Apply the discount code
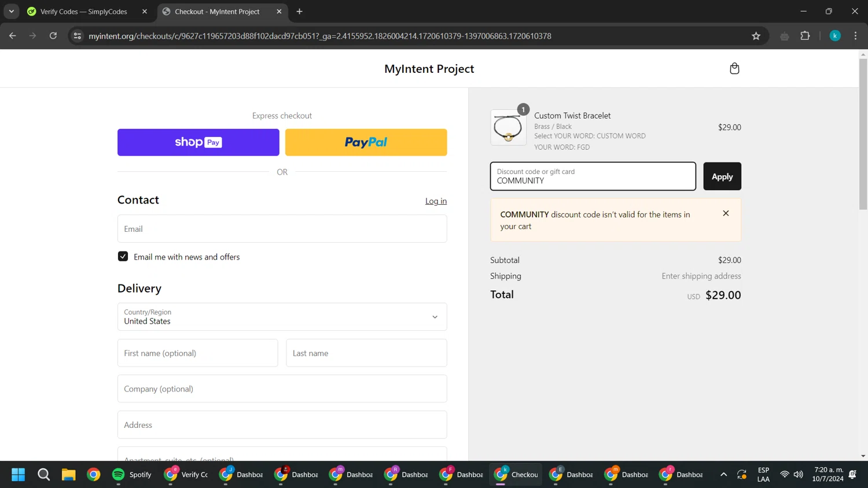 tap(722, 176)
